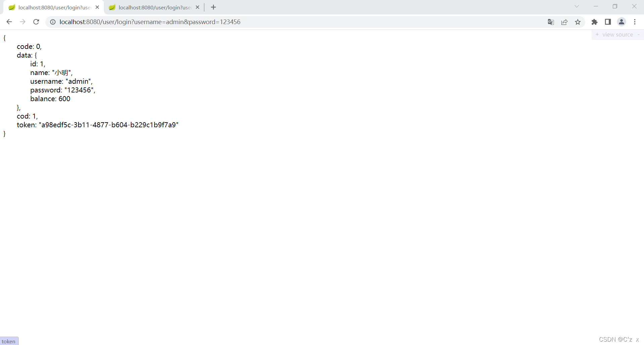Open the tab search chevron
Screen dimensions: 644x345
coord(577,6)
